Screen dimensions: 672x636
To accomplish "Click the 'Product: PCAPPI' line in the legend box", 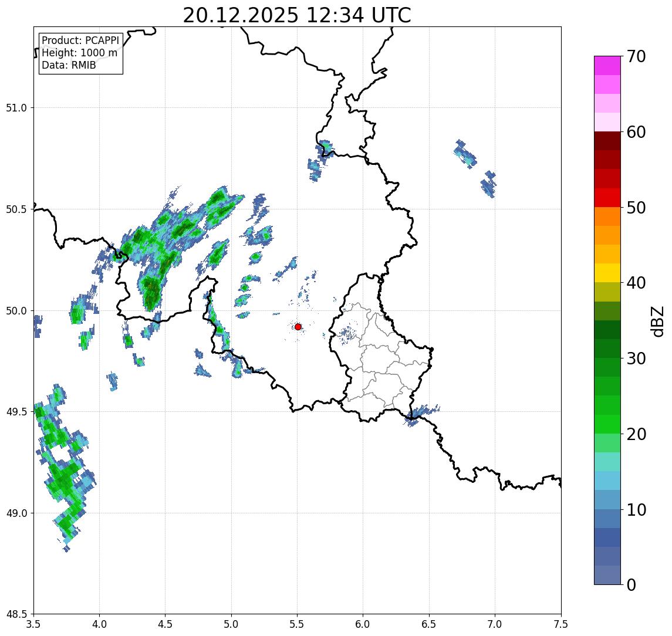I will (80, 40).
